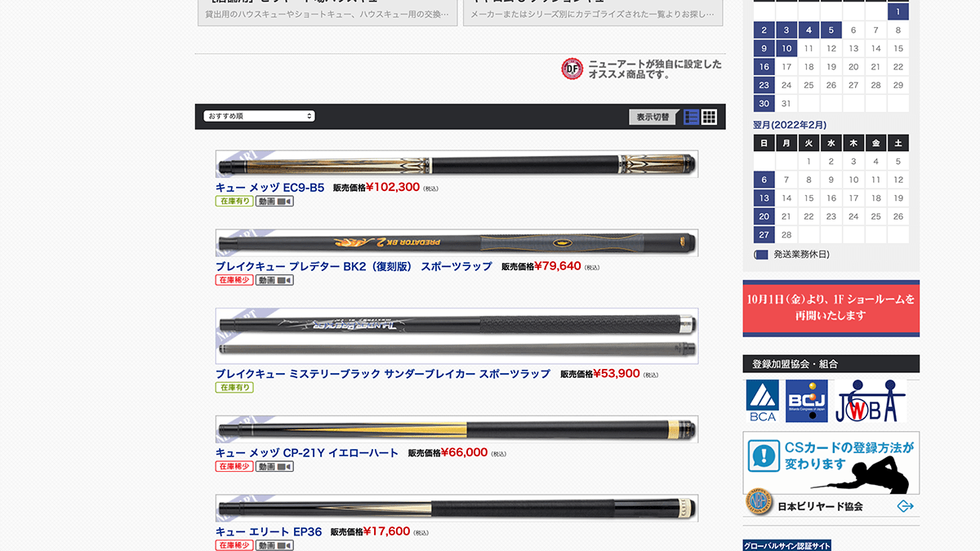Screen dimensions: 980x551
Task: Click price ¥66,000 of CP-21Y
Action: pos(464,452)
